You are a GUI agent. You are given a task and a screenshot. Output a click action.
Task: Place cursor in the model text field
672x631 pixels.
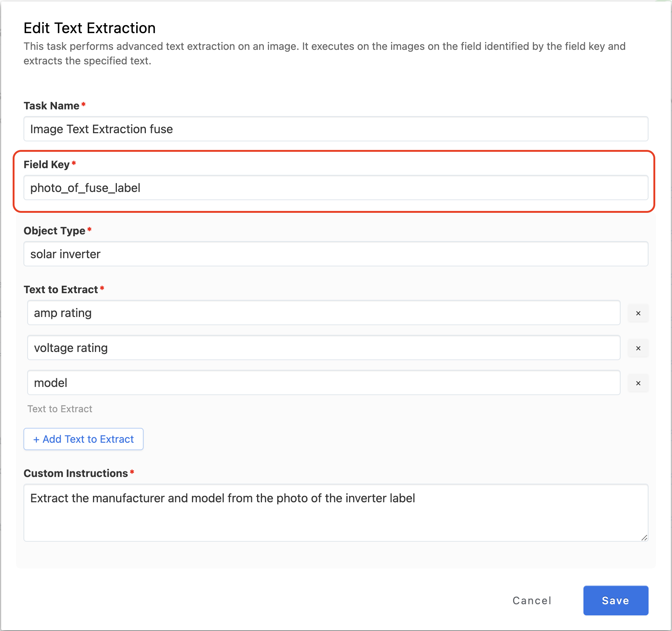[x=323, y=383]
